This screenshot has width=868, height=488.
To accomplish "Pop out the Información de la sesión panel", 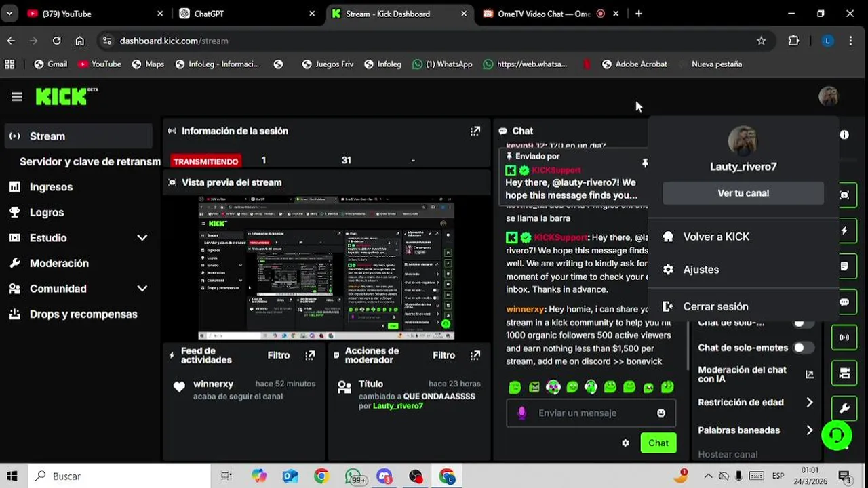I will point(475,131).
